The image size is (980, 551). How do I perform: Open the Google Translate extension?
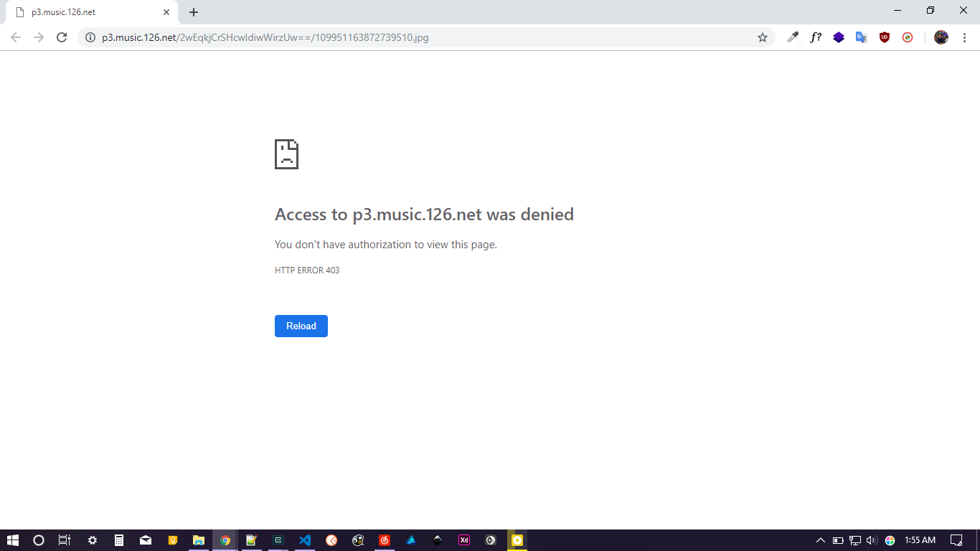862,37
